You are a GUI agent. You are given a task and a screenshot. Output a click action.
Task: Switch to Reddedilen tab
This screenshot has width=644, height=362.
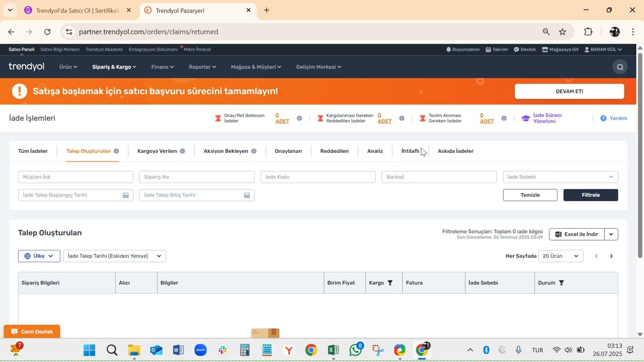tap(335, 151)
